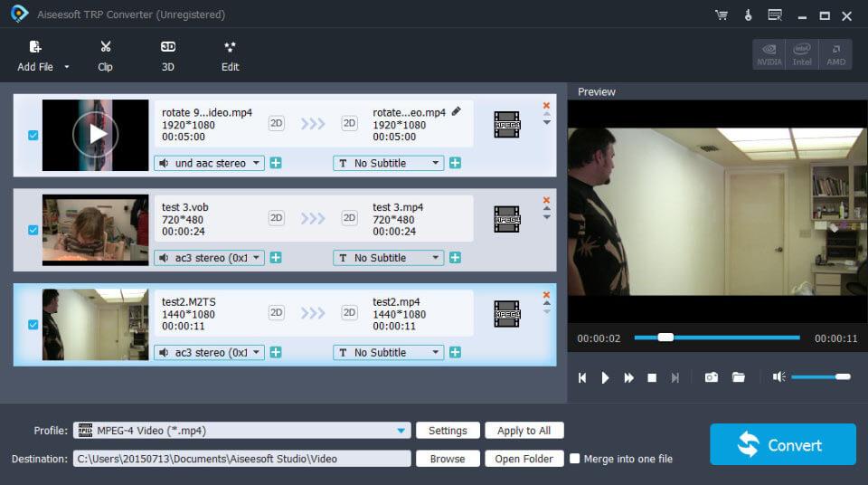The height and width of the screenshot is (485, 868).
Task: Move rotate video down in list
Action: pos(546,122)
